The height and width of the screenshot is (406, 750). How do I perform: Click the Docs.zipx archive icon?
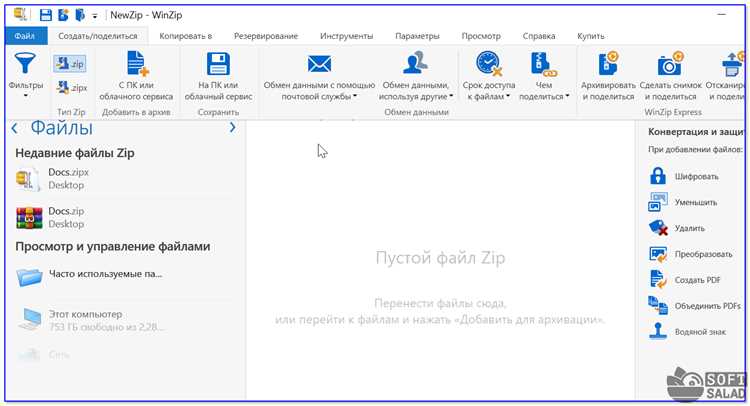[x=27, y=179]
